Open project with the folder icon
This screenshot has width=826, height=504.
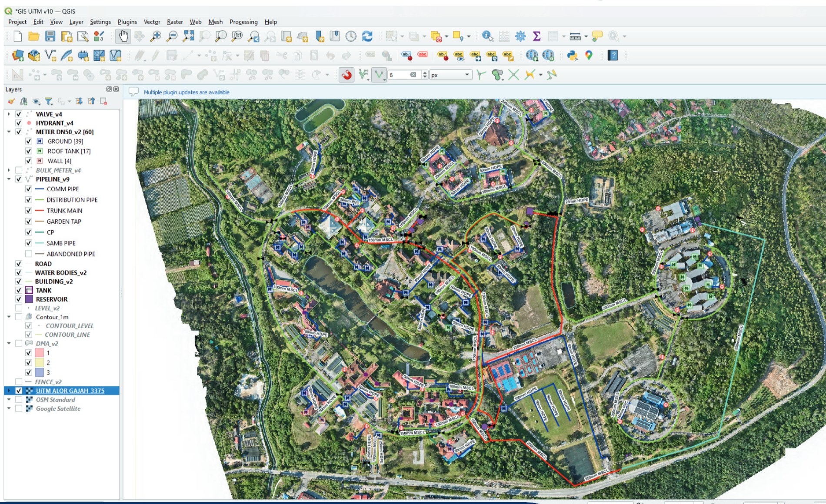coord(34,36)
